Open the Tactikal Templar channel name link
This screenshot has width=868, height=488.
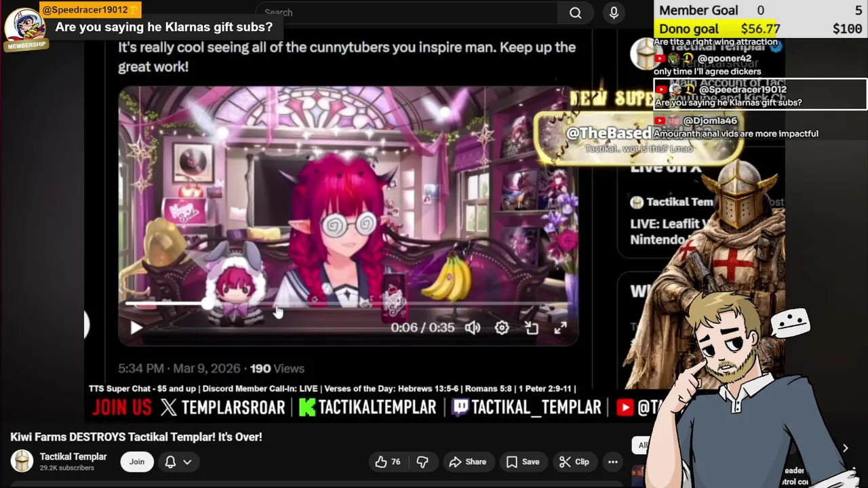(x=73, y=456)
